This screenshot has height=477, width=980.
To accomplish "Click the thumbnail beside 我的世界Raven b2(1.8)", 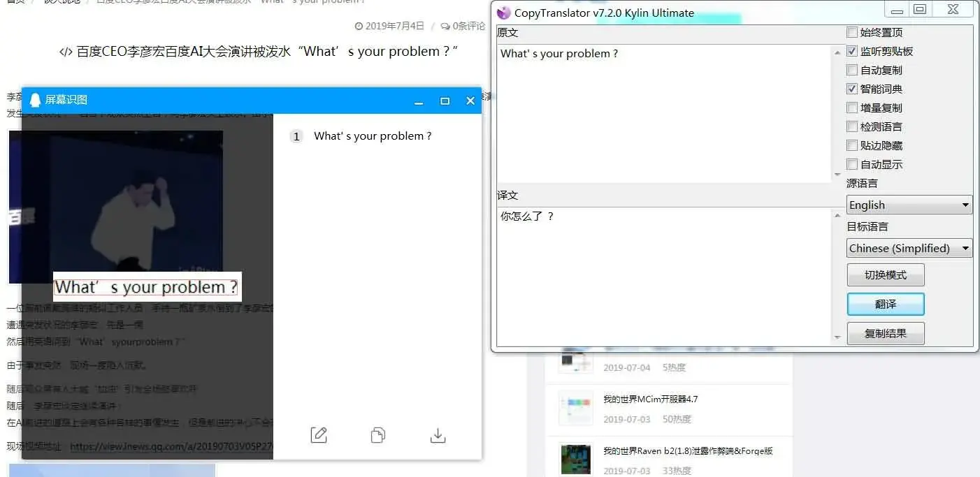I will coord(576,459).
